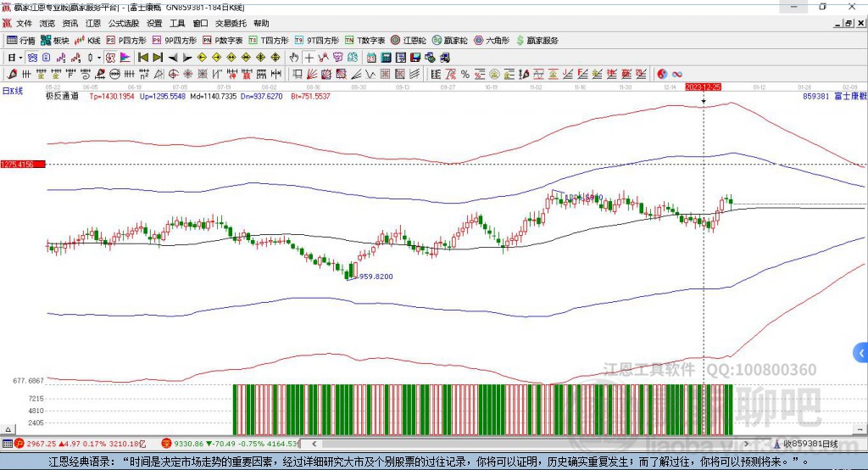Open the 江恩轮 Gann wheel tool
The width and height of the screenshot is (868, 470).
click(409, 40)
